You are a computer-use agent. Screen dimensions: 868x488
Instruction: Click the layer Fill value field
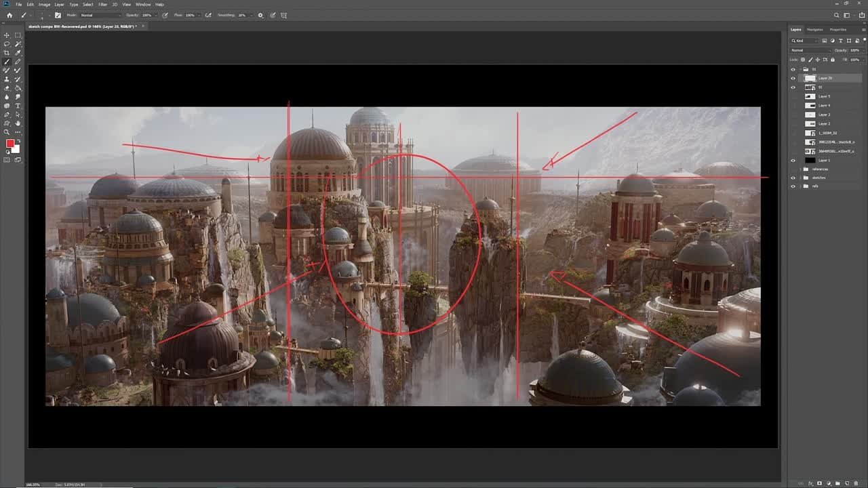coord(854,60)
